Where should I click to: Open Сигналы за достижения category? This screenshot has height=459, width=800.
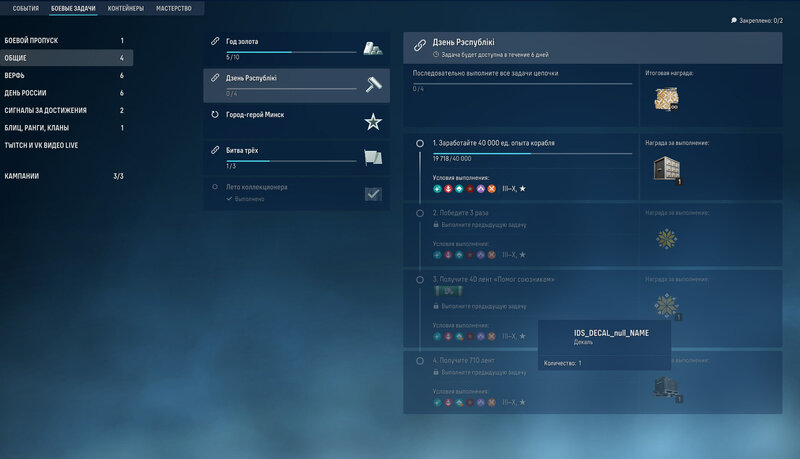(66, 110)
